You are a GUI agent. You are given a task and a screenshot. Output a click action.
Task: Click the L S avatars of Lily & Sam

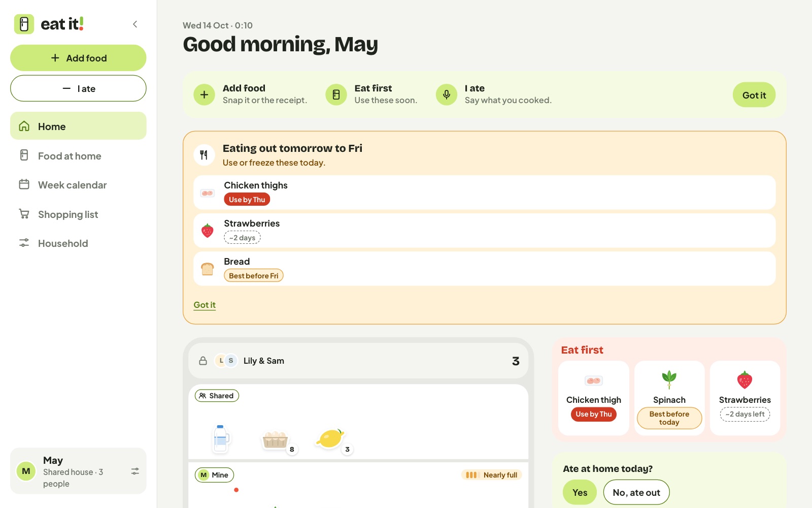(226, 361)
